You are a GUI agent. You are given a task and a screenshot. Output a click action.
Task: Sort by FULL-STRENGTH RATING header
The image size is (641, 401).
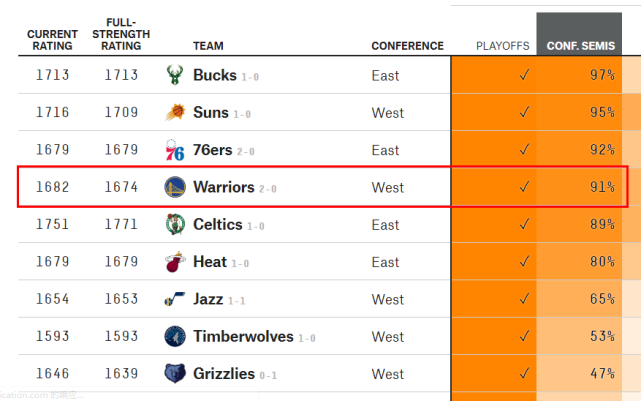[x=121, y=34]
